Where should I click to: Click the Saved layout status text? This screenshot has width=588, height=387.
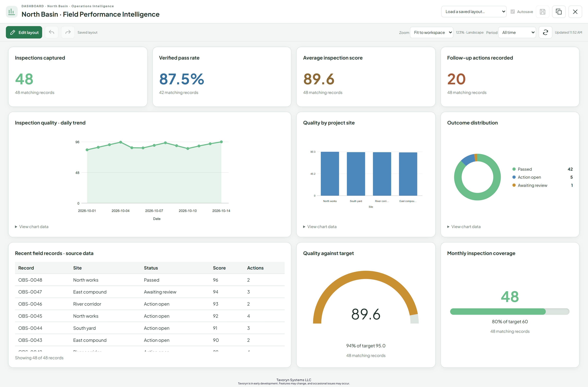87,32
